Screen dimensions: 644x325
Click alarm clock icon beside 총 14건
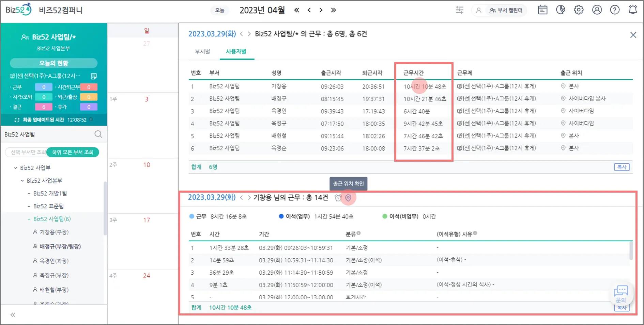(338, 198)
